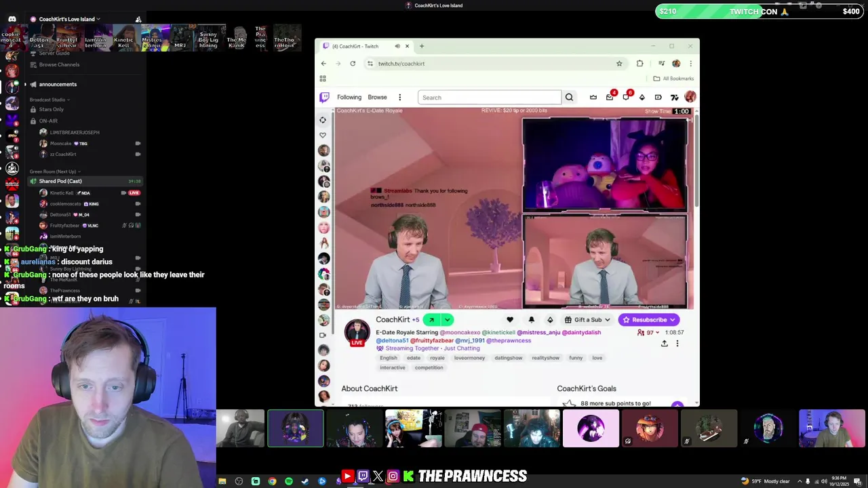
Task: Open stream options three-dot menu
Action: (677, 344)
